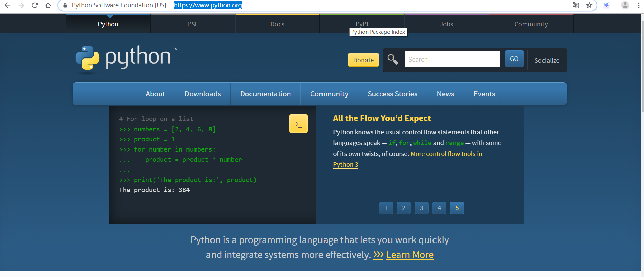Screen dimensions: 644x277
Task: Follow the More control flow tools link
Action: (446, 154)
